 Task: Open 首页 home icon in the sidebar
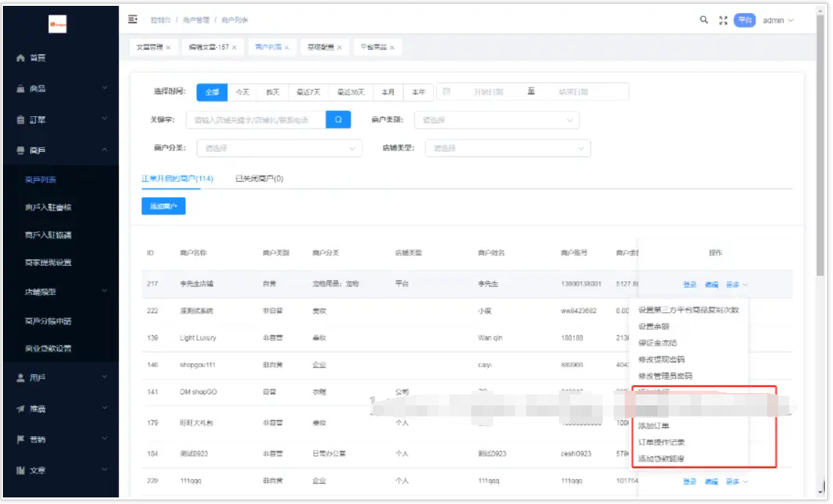pos(21,58)
